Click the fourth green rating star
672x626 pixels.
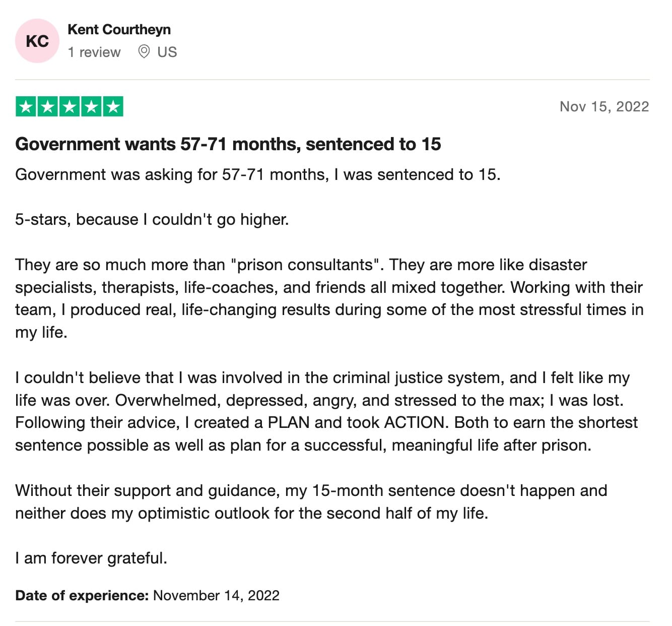click(91, 106)
